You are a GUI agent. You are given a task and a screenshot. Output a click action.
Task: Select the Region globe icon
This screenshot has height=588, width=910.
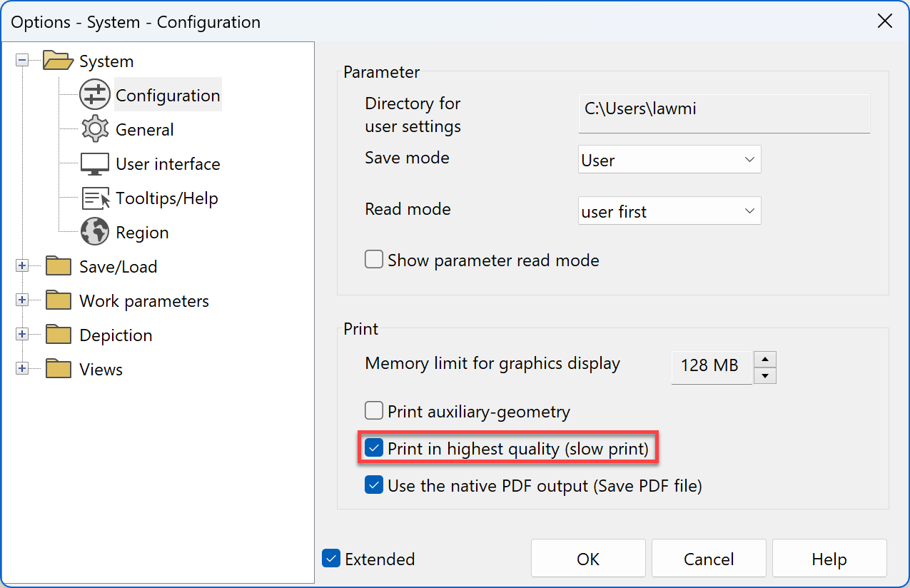coord(95,232)
